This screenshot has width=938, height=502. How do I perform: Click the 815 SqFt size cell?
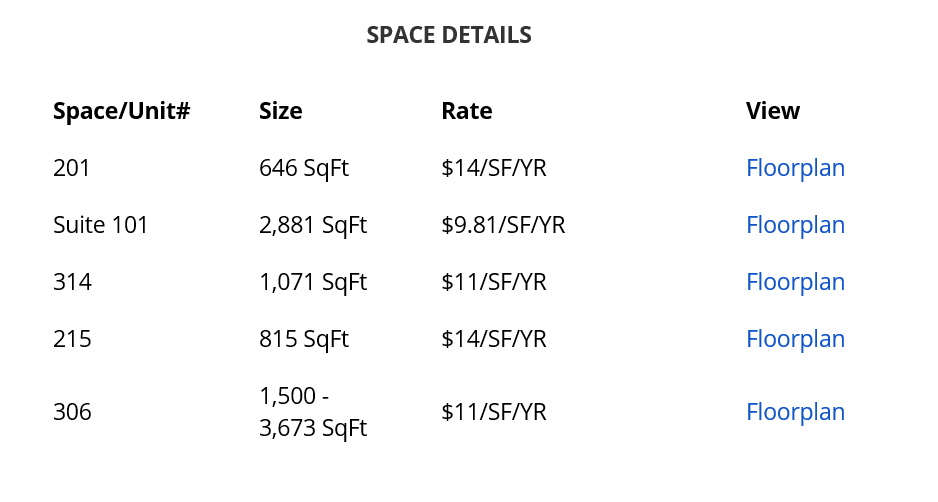303,339
